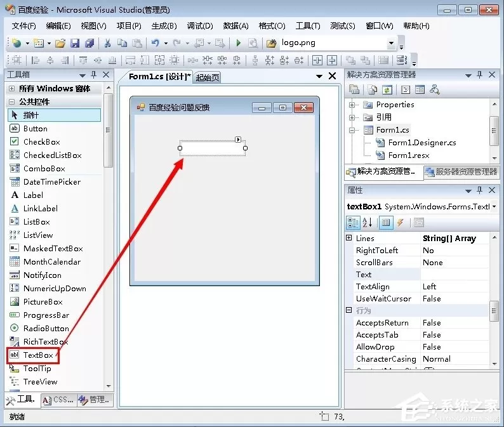Click the Align to Grid layout icon

pyautogui.click(x=17, y=60)
